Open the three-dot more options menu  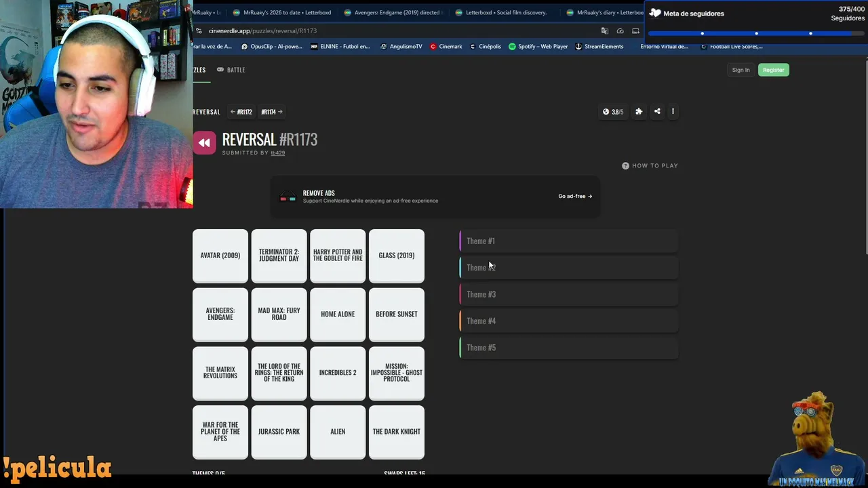[x=673, y=112]
